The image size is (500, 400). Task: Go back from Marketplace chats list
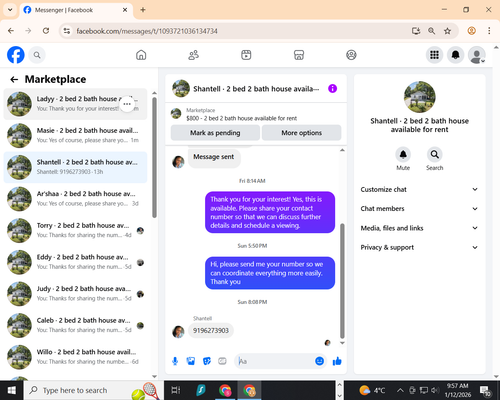[x=14, y=79]
